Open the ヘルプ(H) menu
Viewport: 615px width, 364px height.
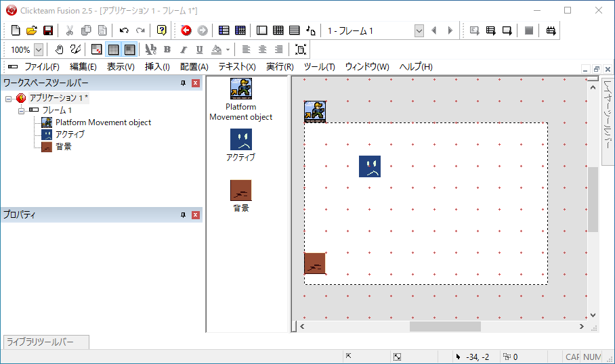[x=416, y=67]
